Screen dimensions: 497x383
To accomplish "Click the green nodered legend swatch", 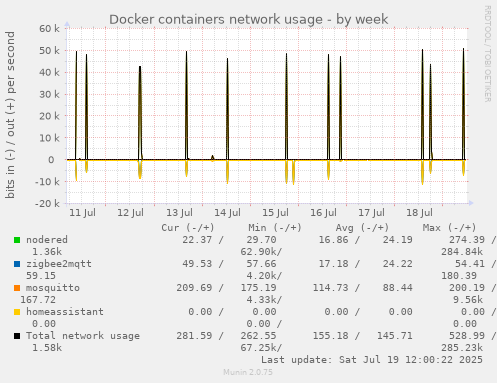I will [x=17, y=240].
